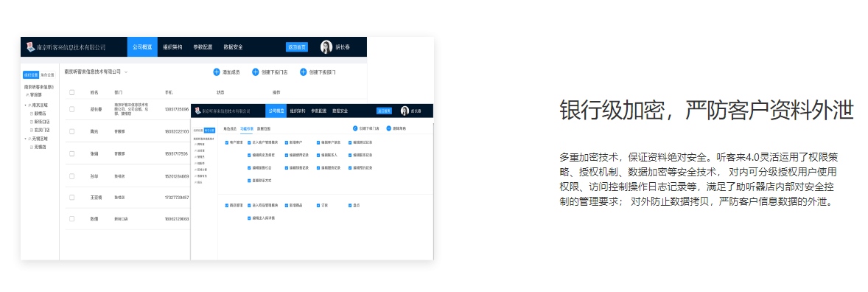The height and width of the screenshot is (292, 868).
Task: Switch to the 数据范围 sub-tab
Action: click(264, 128)
